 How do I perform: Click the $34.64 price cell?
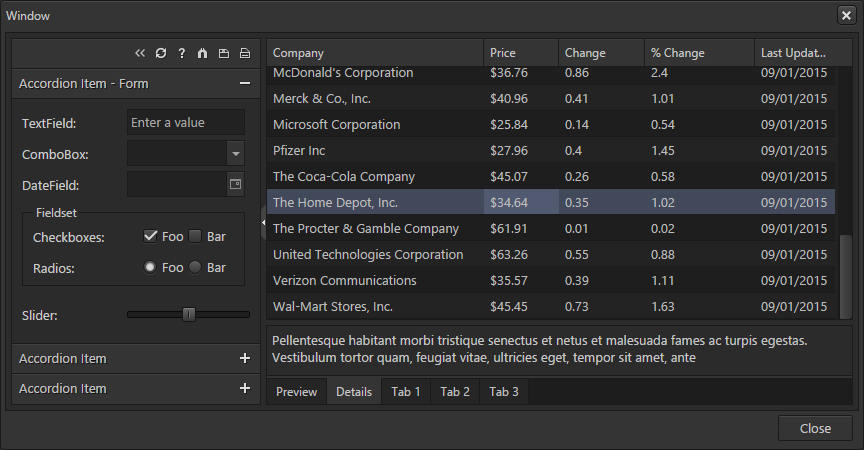521,202
